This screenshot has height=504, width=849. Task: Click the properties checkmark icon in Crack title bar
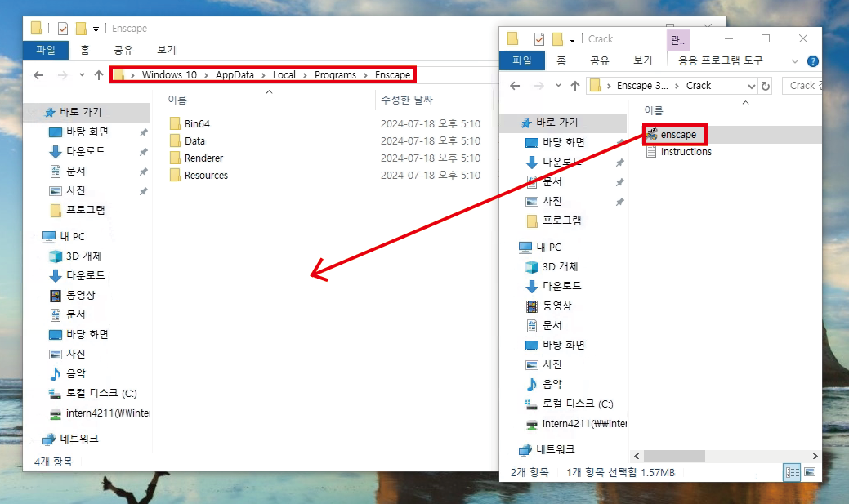pyautogui.click(x=539, y=39)
